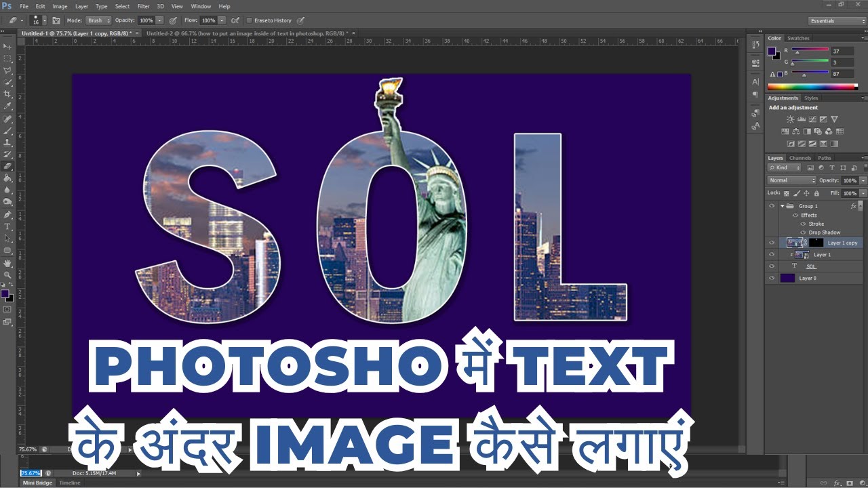Select the Pen tool
This screenshot has width=868, height=488.
(7, 214)
